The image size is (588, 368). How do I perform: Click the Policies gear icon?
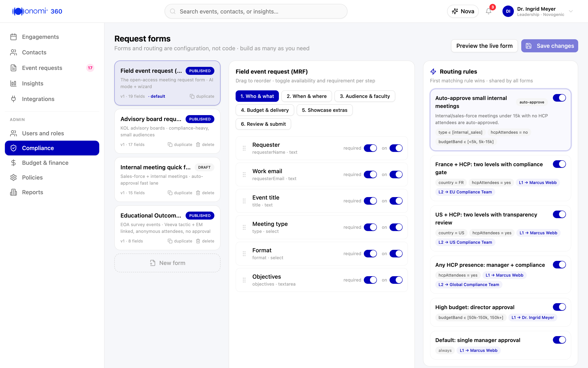[14, 177]
